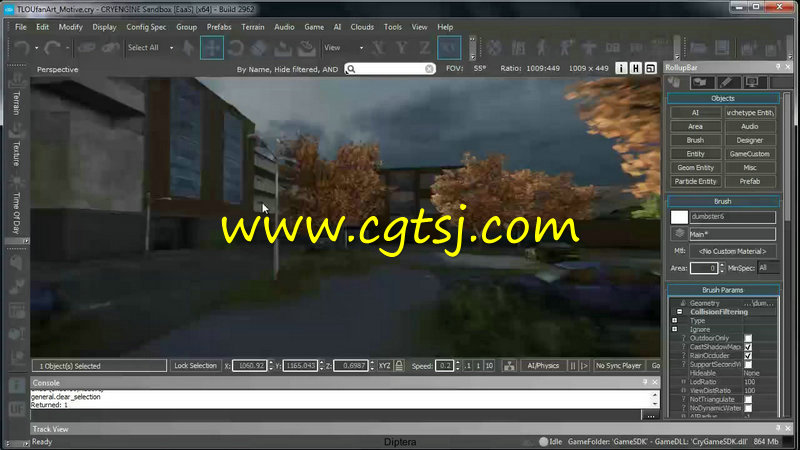Open the RollupBar Modeling pencil tab

tap(727, 82)
